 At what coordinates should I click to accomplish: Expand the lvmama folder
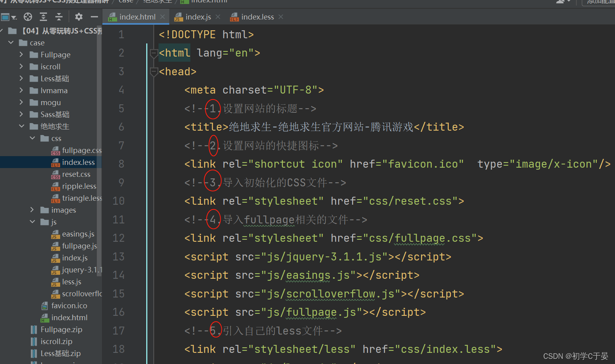[22, 90]
